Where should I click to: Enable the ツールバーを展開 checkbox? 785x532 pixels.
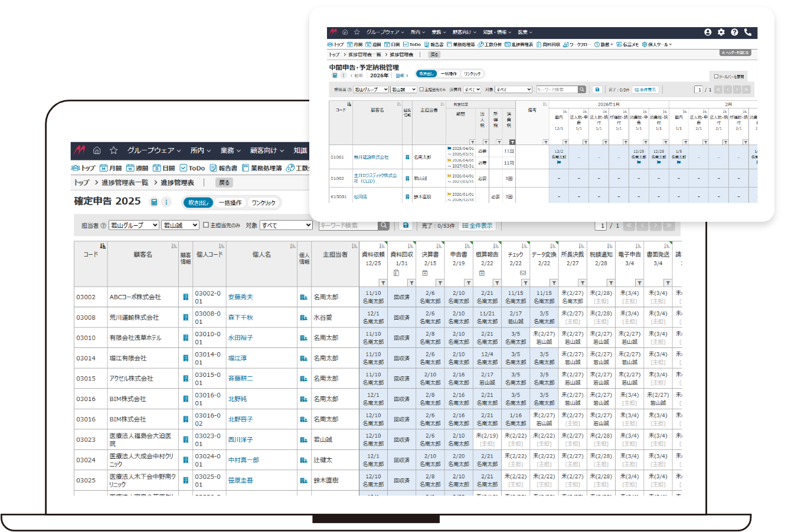pyautogui.click(x=716, y=77)
